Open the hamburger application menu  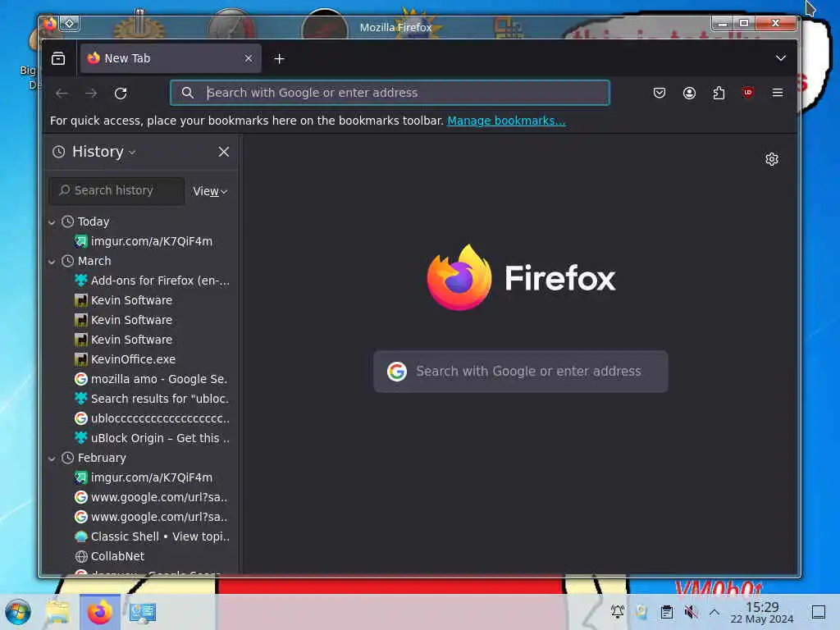pos(778,93)
